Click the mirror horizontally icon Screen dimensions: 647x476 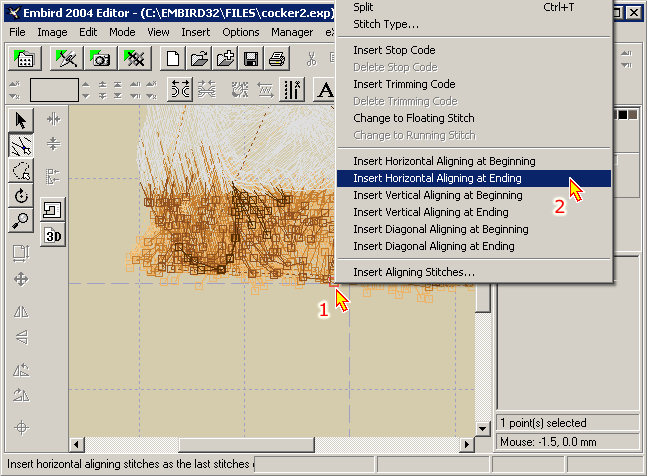pyautogui.click(x=21, y=312)
